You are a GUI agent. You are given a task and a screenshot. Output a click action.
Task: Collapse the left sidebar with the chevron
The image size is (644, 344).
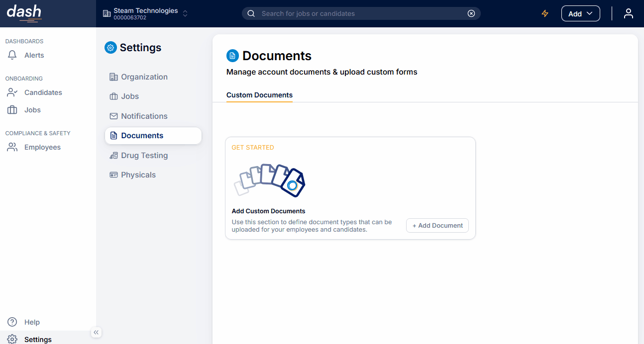click(x=96, y=332)
